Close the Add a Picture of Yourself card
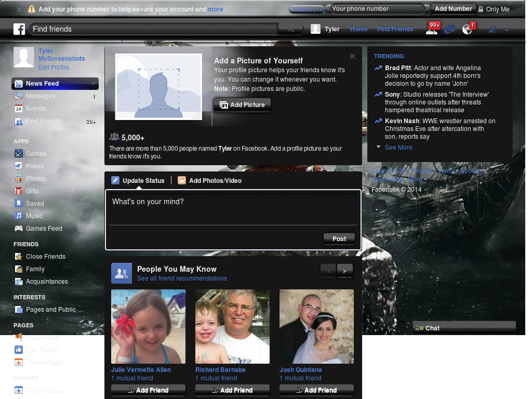The image size is (532, 399). (352, 56)
